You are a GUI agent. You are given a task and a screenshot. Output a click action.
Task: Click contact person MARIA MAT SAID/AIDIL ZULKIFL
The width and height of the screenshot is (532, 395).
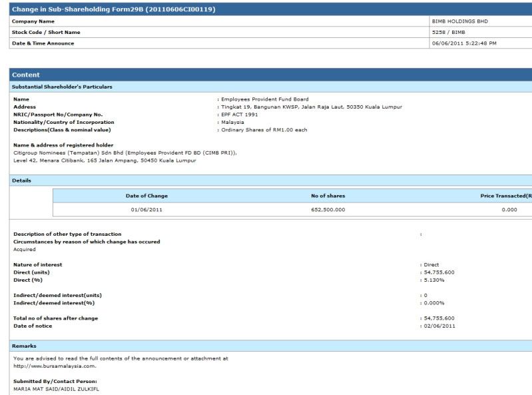tap(56, 388)
